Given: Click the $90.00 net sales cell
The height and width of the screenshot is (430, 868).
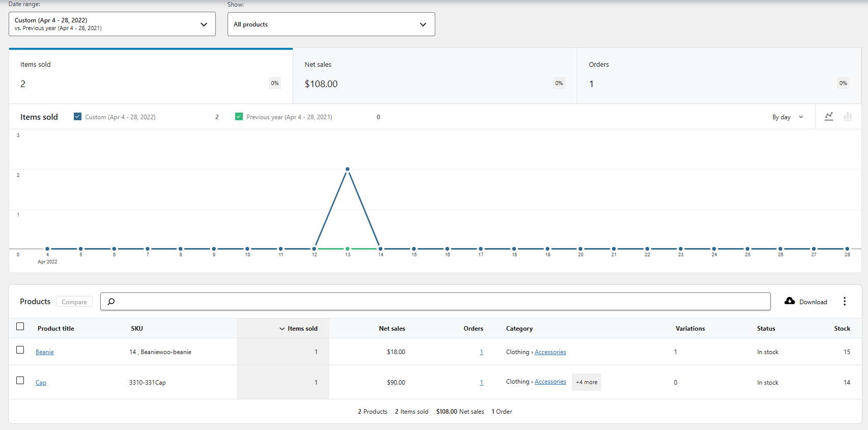Looking at the screenshot, I should pyautogui.click(x=396, y=383).
